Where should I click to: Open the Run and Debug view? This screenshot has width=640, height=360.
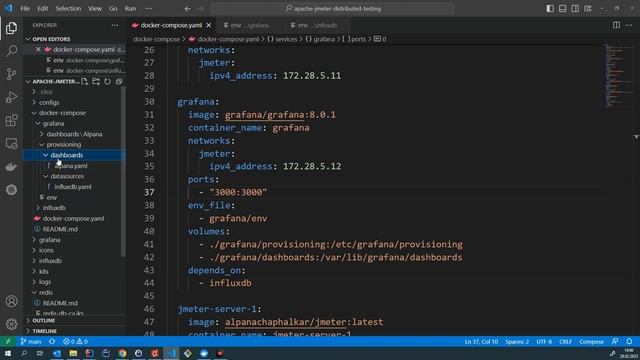[11, 97]
